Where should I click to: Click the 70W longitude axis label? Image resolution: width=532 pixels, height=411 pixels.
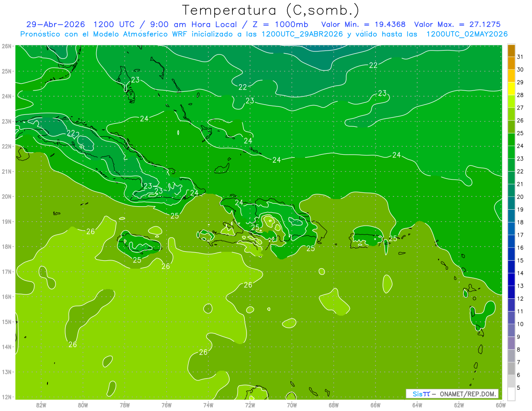(x=292, y=405)
